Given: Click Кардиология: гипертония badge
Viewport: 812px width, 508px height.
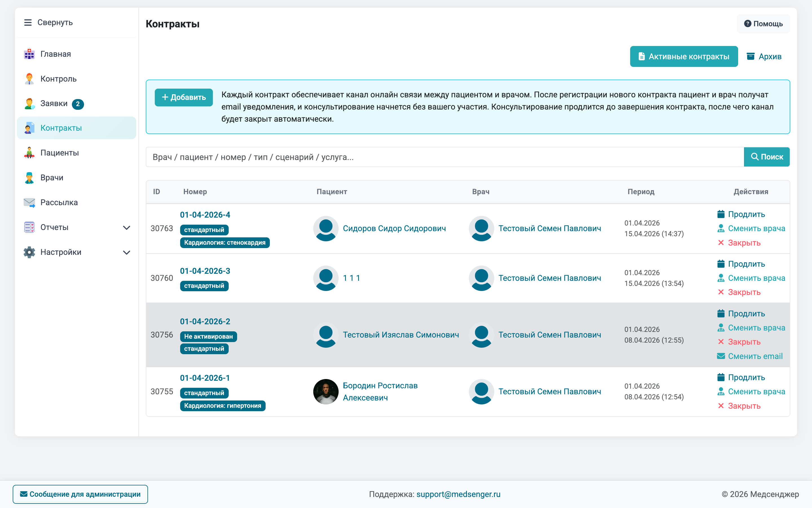Looking at the screenshot, I should [x=222, y=406].
